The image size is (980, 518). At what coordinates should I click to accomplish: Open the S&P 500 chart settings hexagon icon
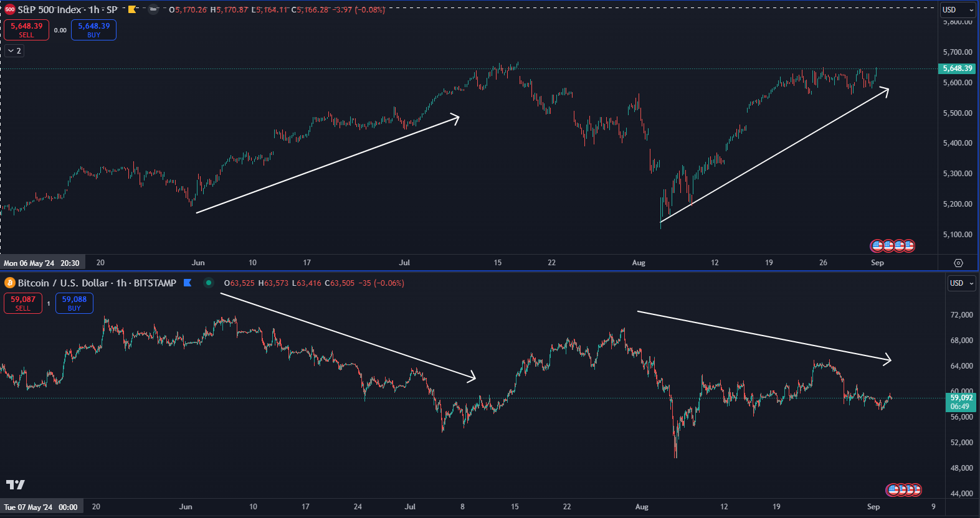click(x=958, y=263)
